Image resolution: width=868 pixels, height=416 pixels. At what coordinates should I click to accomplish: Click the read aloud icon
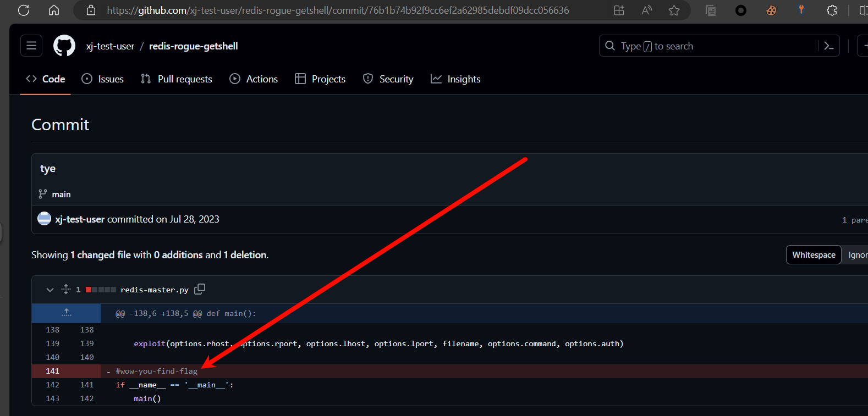click(x=647, y=10)
